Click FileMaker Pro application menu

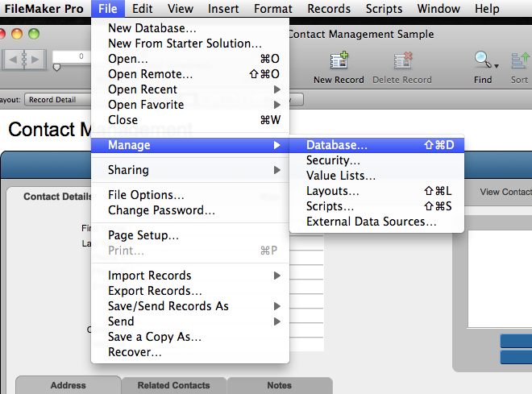(44, 9)
